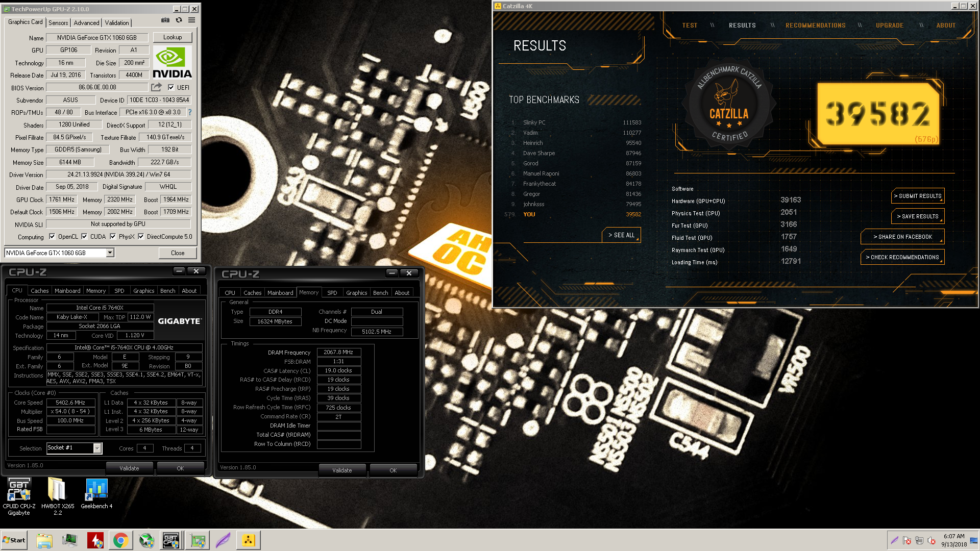Toggle the DirectCompute 5.0 checkbox

(x=141, y=237)
